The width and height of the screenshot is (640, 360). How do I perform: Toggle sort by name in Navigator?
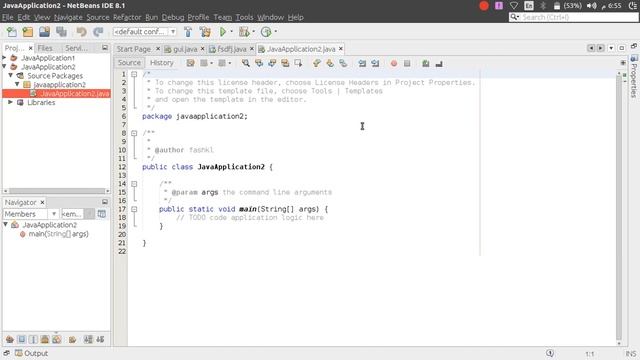88,339
